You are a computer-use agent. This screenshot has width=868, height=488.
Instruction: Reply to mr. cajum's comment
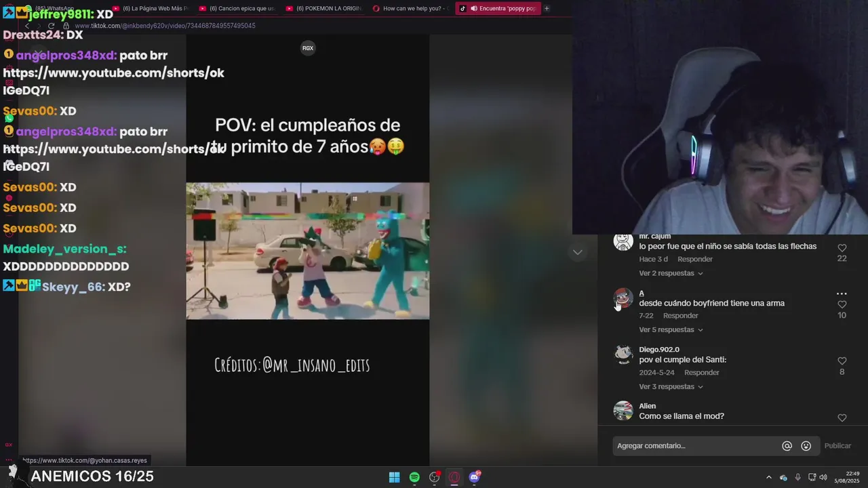[695, 259]
